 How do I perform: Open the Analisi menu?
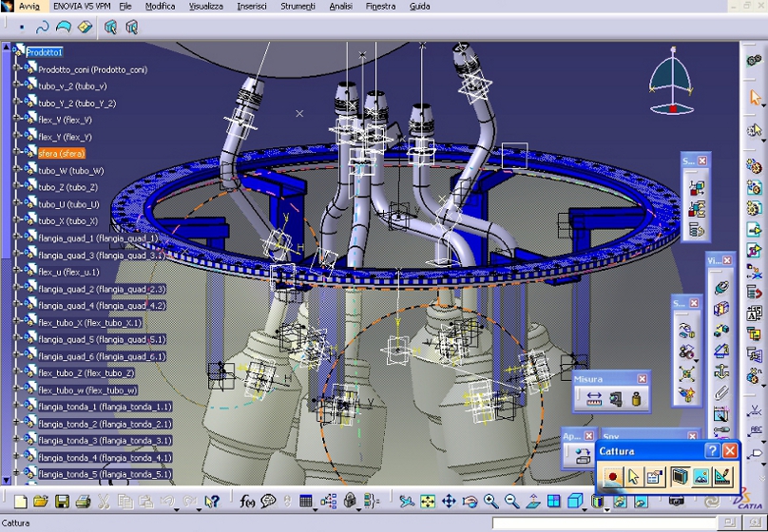click(341, 7)
